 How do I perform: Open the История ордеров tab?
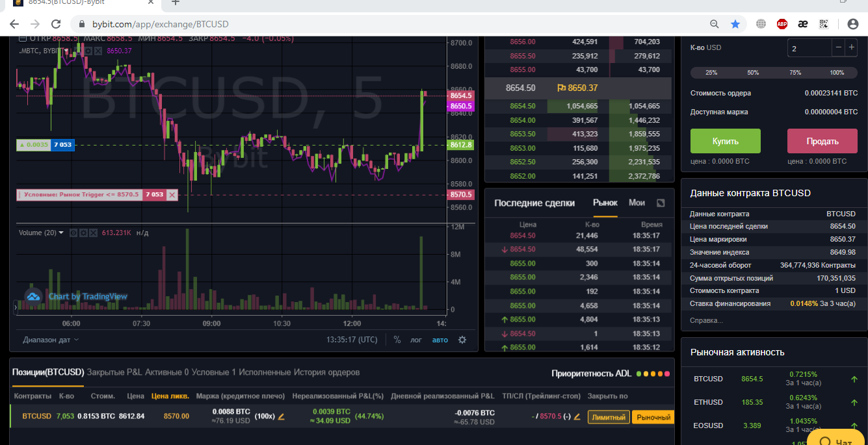(326, 372)
